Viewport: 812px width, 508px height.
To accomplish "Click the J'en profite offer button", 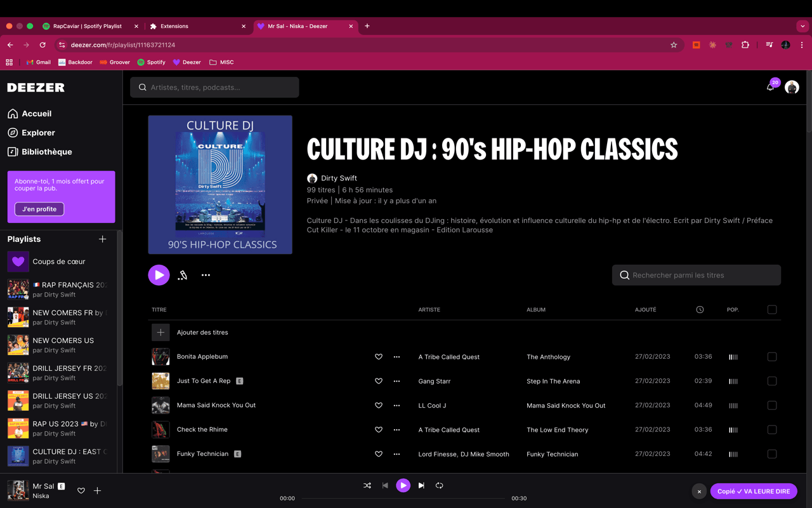I will [x=39, y=209].
